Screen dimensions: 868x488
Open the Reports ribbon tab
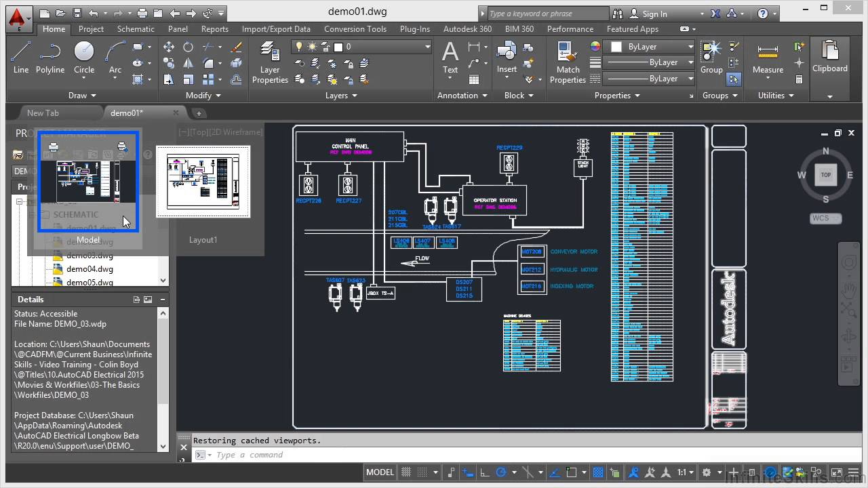pyautogui.click(x=215, y=29)
